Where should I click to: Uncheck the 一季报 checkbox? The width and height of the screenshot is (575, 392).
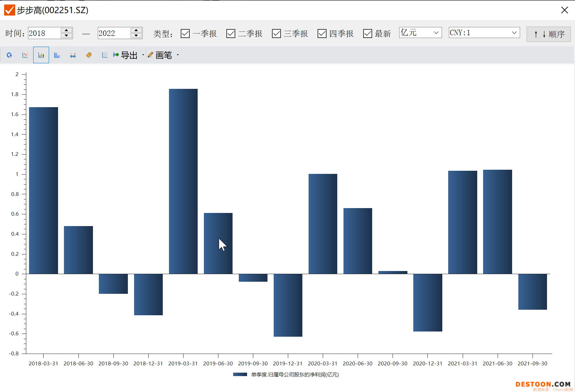[x=185, y=34]
